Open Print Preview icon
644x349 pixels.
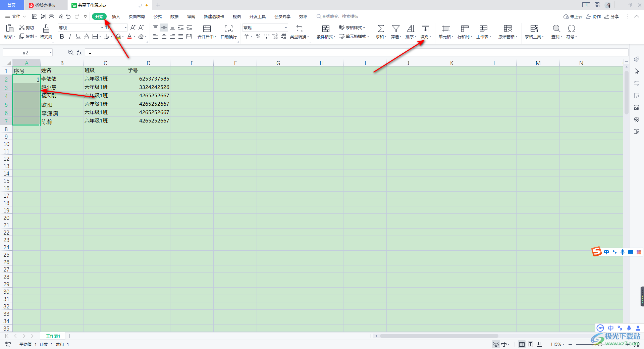point(60,16)
